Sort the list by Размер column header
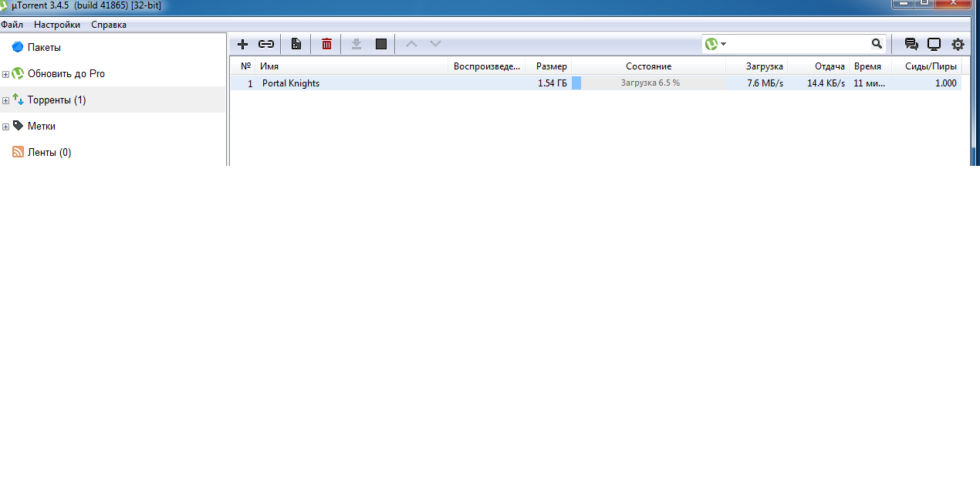The image size is (980, 500). tap(551, 66)
